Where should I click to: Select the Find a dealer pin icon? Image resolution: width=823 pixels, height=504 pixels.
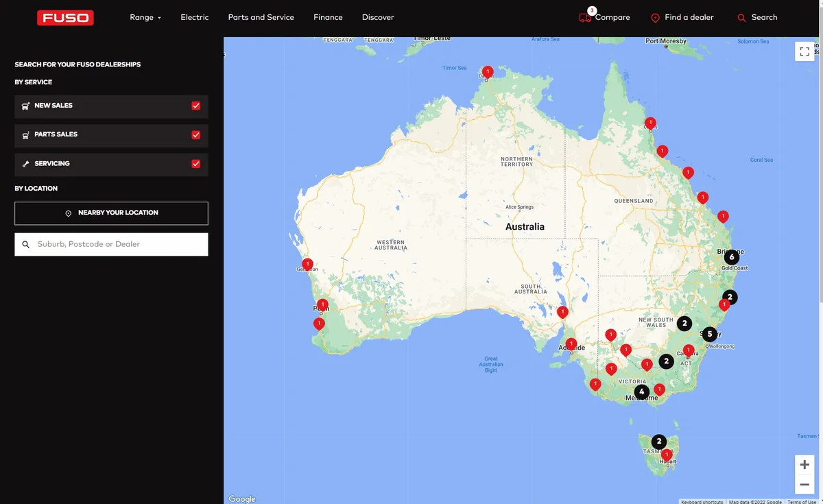pos(654,17)
